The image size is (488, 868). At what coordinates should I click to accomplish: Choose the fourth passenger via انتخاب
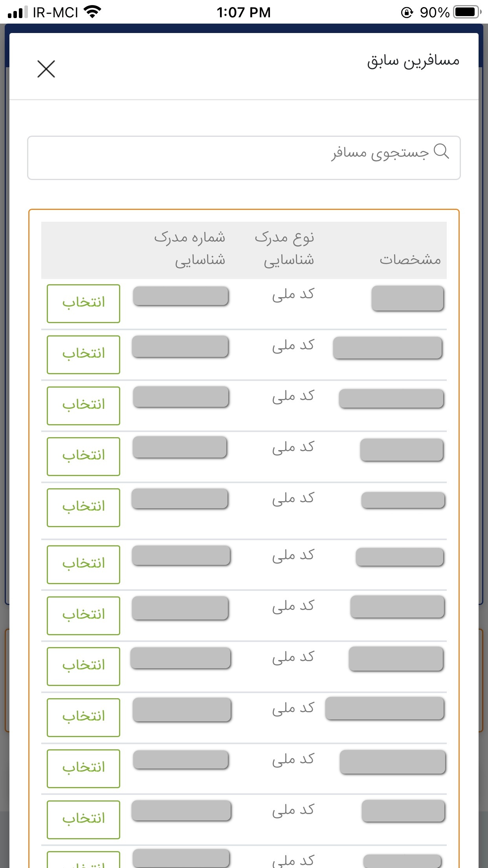coord(83,456)
